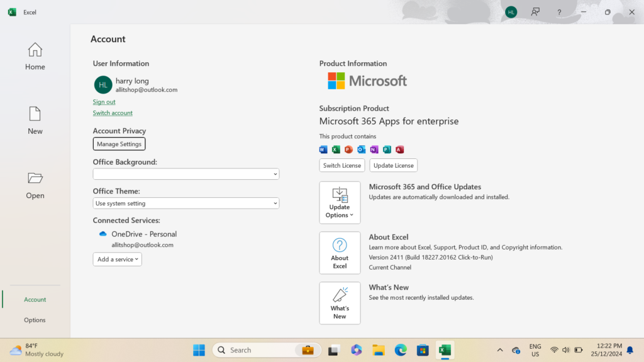The image size is (644, 362).
Task: Click the HL user avatar beside harry long
Action: tap(103, 85)
